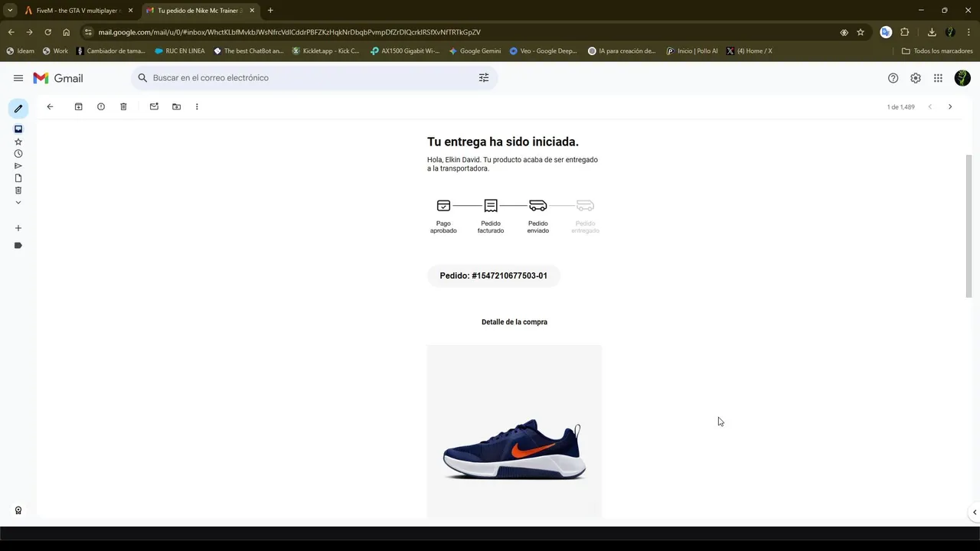Click the Nike shoe product image
This screenshot has width=980, height=551.
(x=514, y=432)
